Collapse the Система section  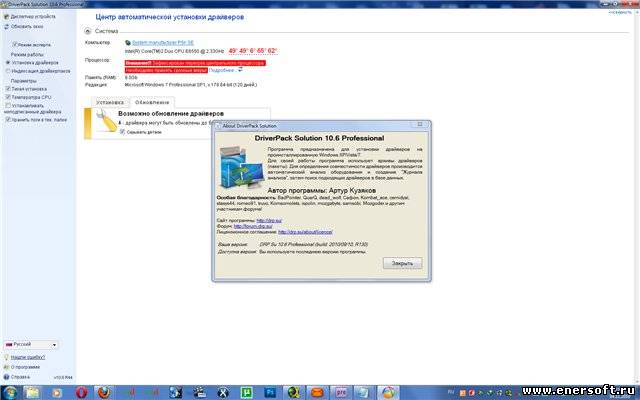tap(88, 31)
